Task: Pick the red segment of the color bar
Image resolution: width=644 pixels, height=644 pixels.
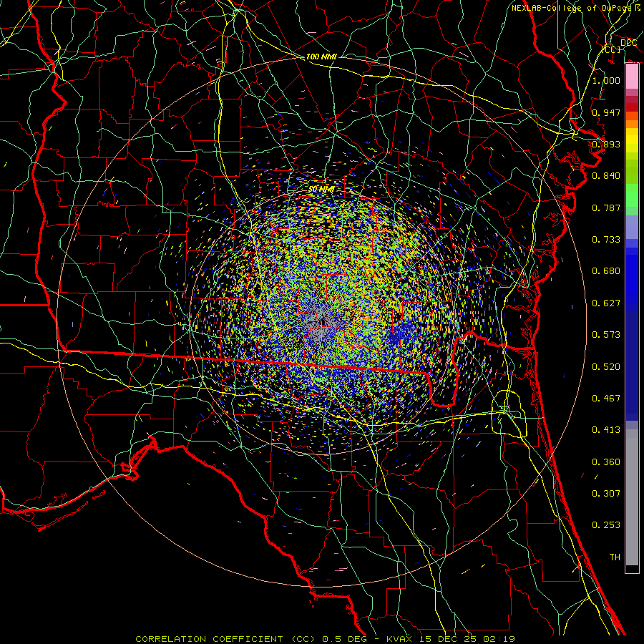Action: [632, 107]
